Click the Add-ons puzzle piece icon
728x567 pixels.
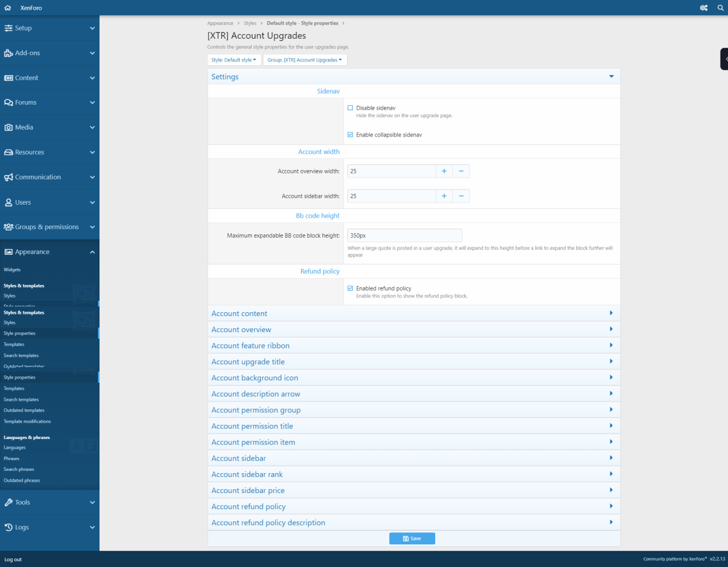pyautogui.click(x=9, y=53)
